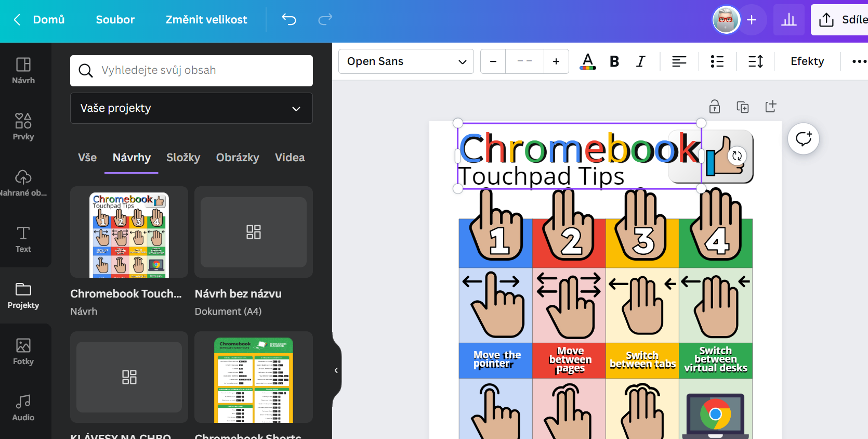Image resolution: width=868 pixels, height=439 pixels.
Task: Select the Chromebook heading on canvas
Action: click(579, 149)
